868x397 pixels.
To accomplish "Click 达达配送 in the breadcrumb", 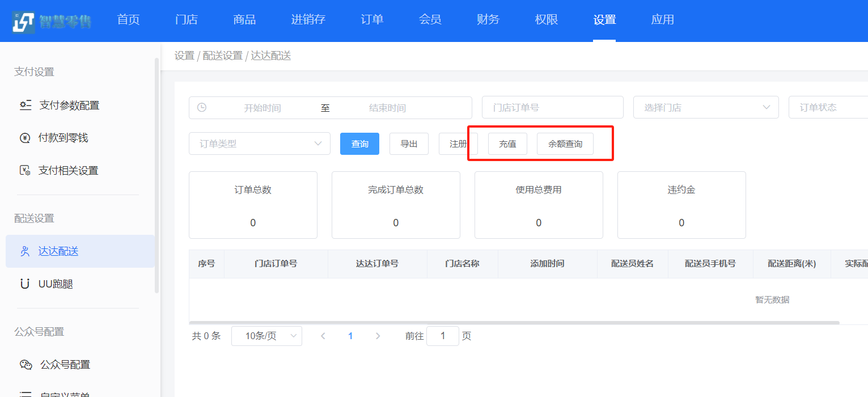I will [x=270, y=56].
